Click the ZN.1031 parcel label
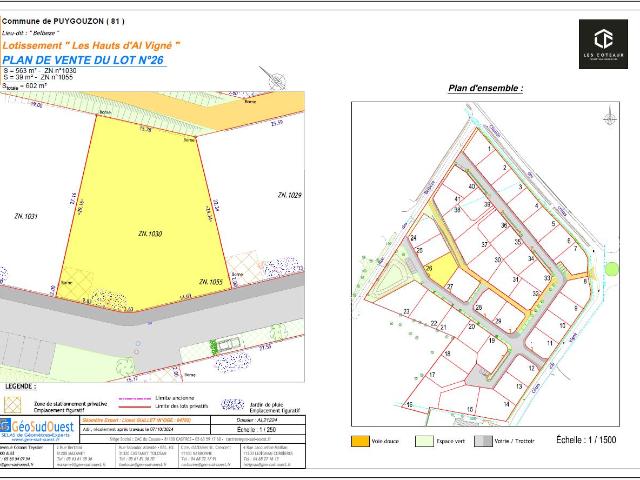This screenshot has height=480, width=640. (x=26, y=216)
